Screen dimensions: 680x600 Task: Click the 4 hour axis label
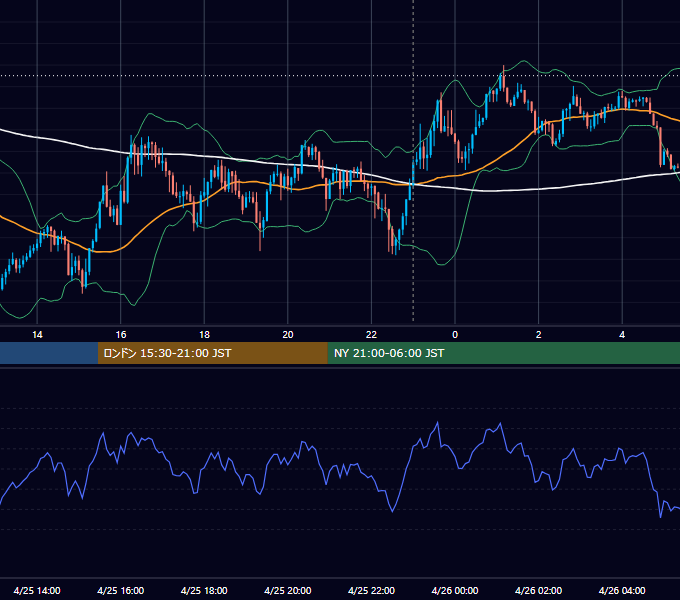pyautogui.click(x=622, y=335)
